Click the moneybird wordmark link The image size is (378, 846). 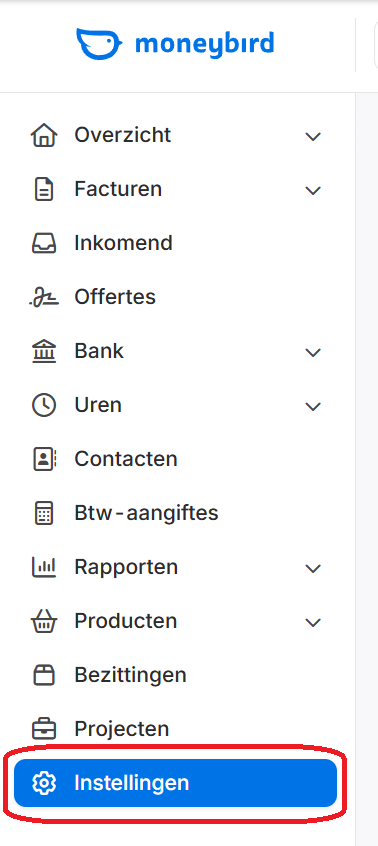pos(204,44)
